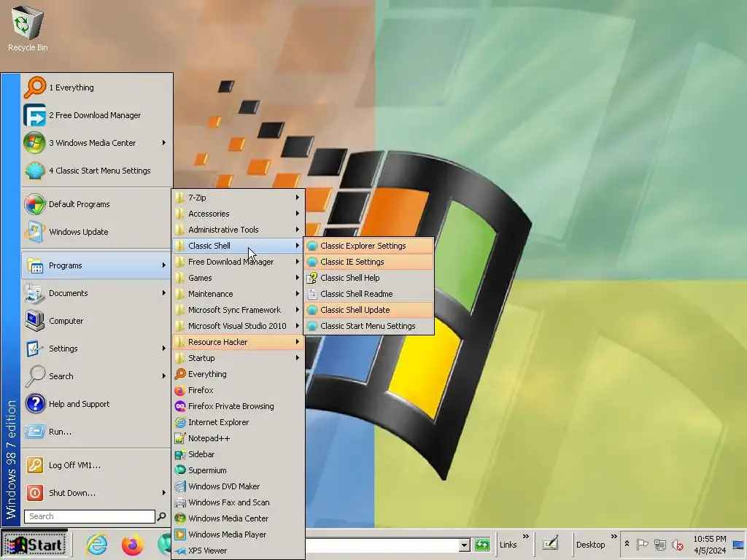Expand the Accessories folder

(x=239, y=214)
